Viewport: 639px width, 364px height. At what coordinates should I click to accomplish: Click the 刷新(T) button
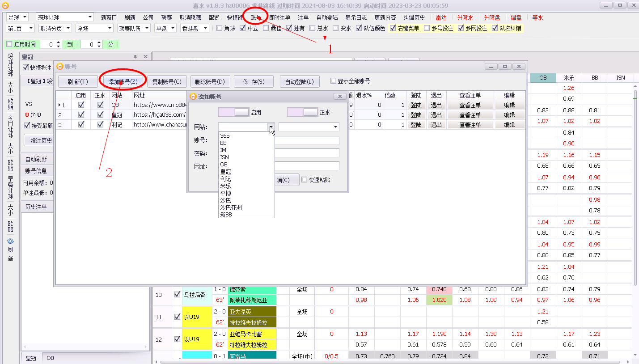tap(78, 81)
